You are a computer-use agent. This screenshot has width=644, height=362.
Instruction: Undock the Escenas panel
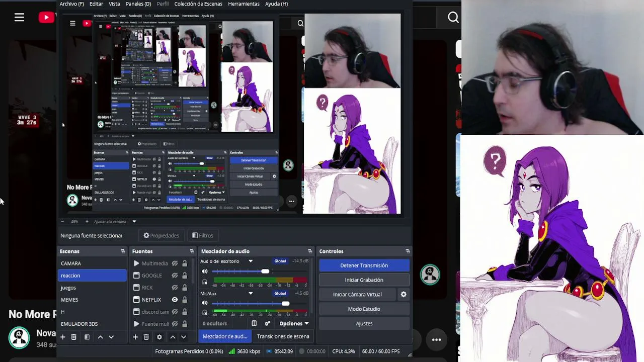pos(123,251)
